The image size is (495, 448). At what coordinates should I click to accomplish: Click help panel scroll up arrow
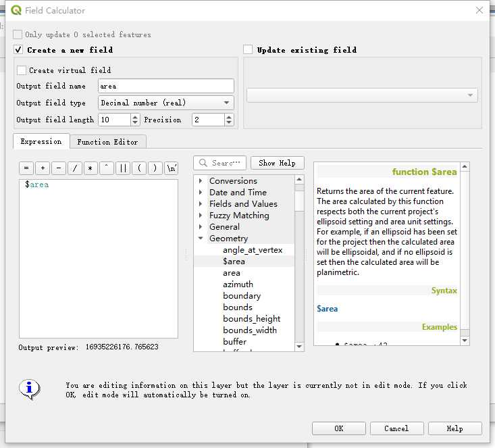click(465, 166)
